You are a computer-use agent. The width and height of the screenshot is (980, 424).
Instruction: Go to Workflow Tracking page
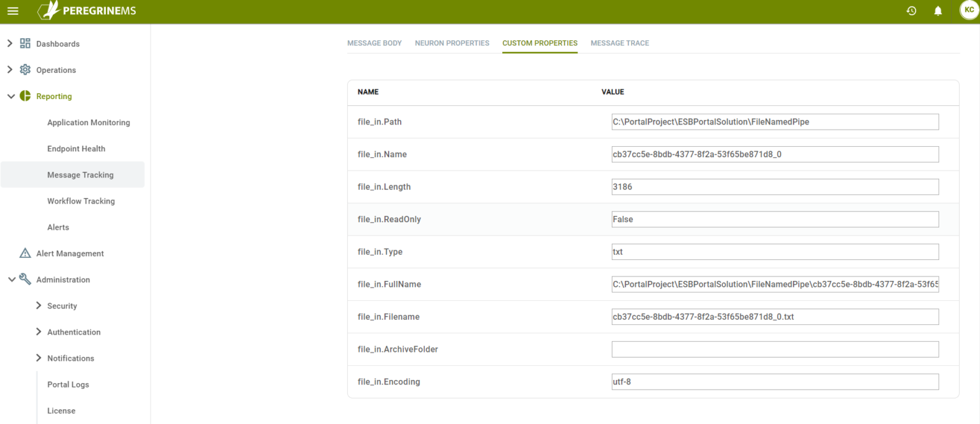click(x=81, y=201)
